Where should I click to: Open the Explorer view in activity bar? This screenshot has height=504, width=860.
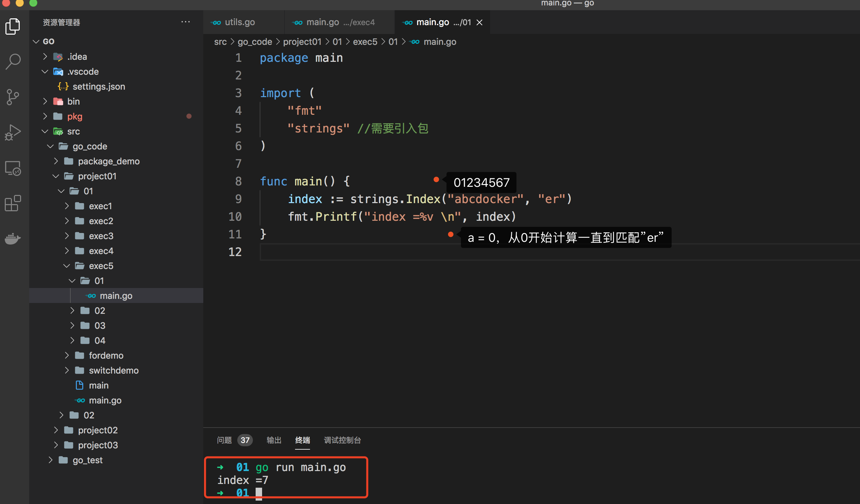click(13, 26)
